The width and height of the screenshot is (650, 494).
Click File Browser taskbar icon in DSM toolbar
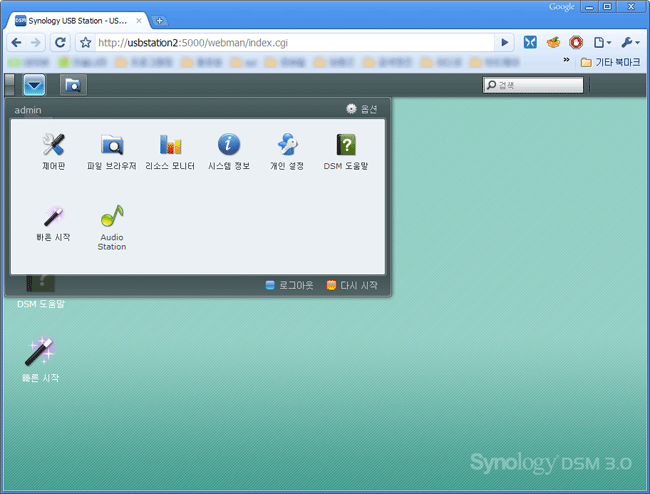tap(73, 85)
